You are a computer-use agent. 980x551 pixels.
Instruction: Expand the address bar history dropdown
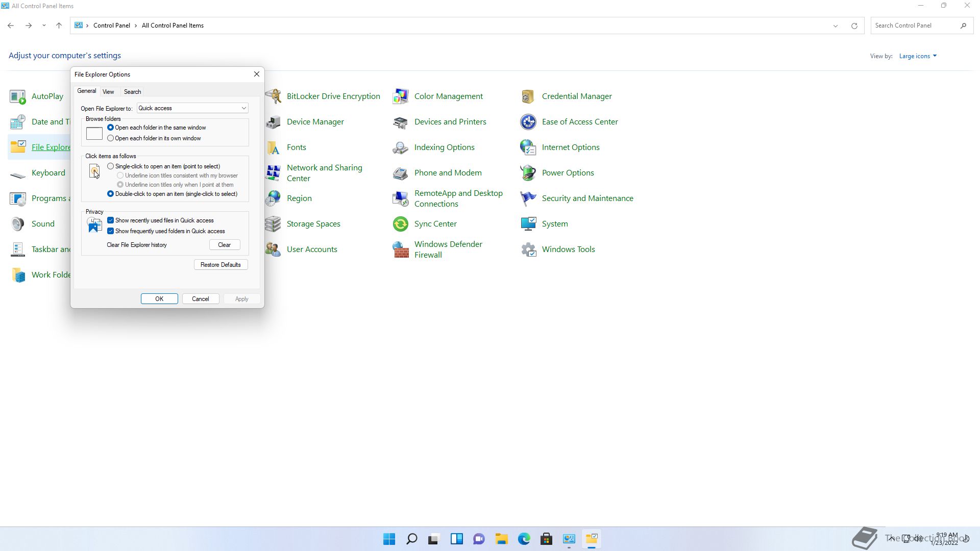click(836, 26)
